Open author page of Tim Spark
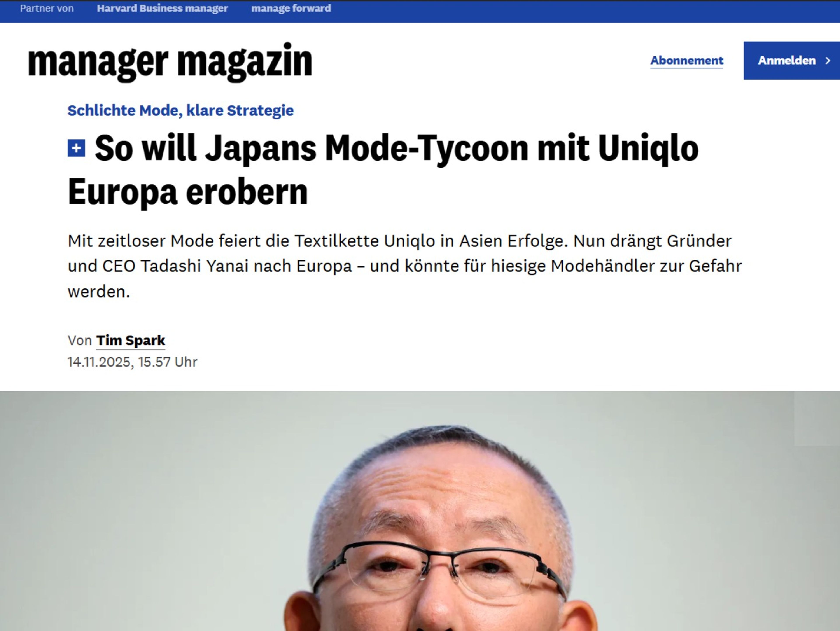This screenshot has width=840, height=631. pyautogui.click(x=131, y=341)
